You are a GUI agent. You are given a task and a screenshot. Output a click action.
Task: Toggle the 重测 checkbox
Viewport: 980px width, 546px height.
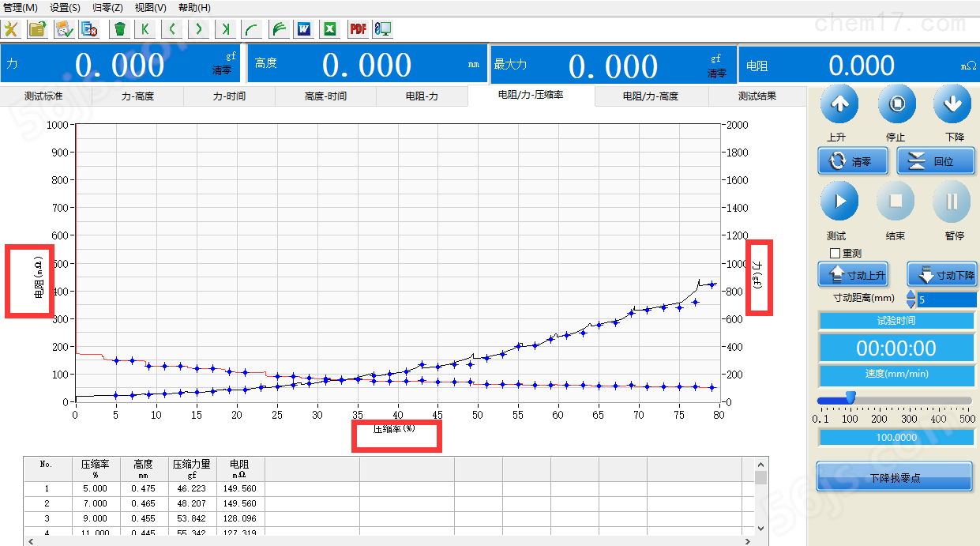click(x=835, y=253)
